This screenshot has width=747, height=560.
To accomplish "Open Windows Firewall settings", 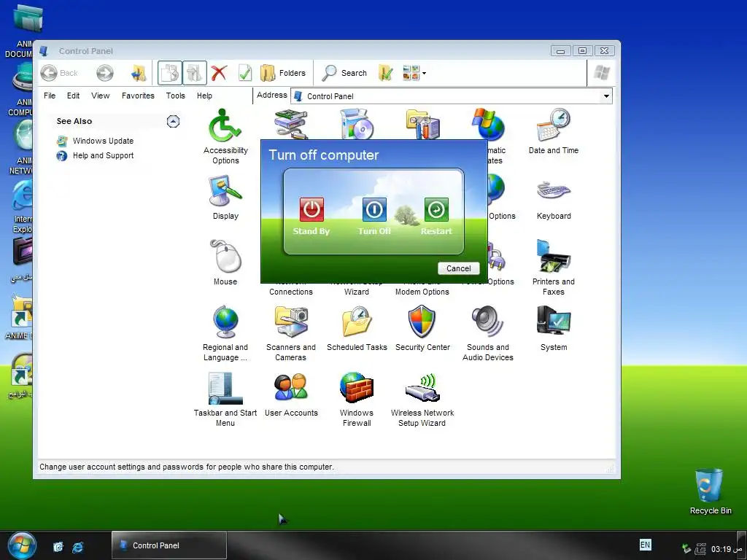I will click(356, 399).
